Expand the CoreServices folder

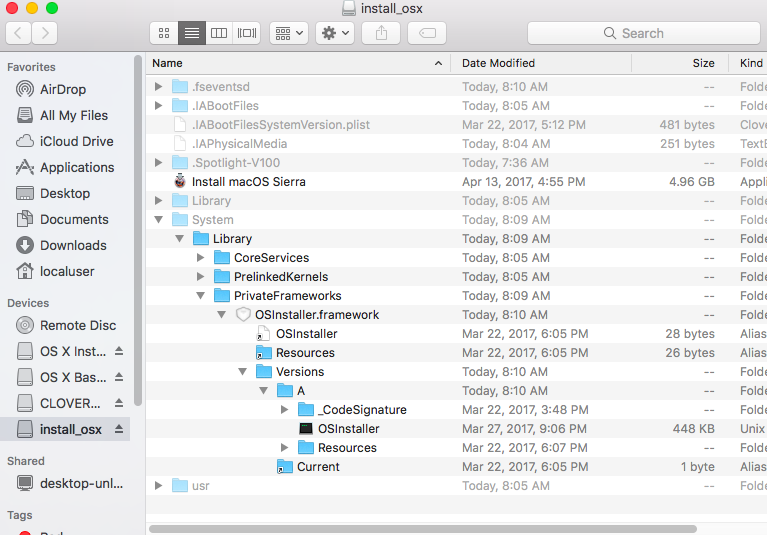click(201, 258)
